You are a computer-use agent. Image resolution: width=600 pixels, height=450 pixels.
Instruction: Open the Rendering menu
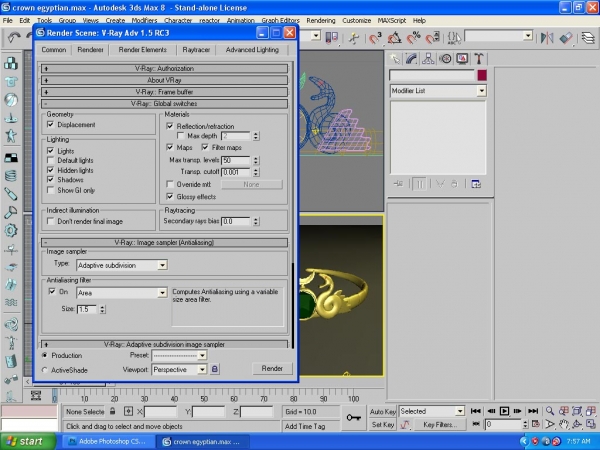[x=321, y=20]
